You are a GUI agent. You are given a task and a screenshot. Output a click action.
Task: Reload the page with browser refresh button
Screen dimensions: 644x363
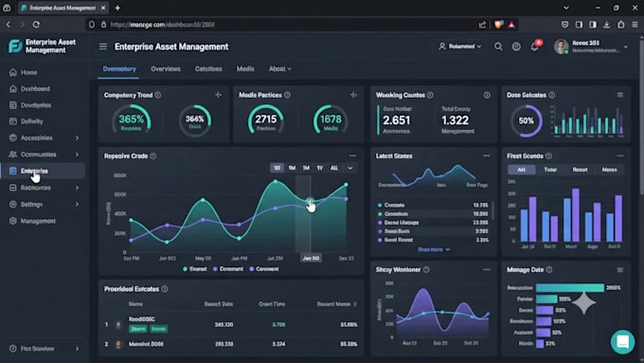point(36,25)
